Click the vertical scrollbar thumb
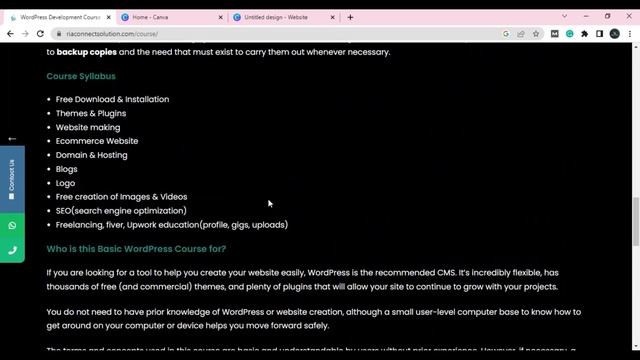This screenshot has width=640, height=360. tap(636, 221)
